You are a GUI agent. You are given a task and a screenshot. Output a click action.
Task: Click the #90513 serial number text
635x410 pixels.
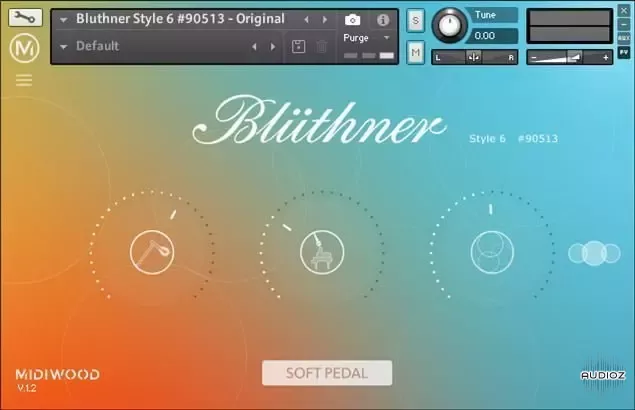click(538, 139)
